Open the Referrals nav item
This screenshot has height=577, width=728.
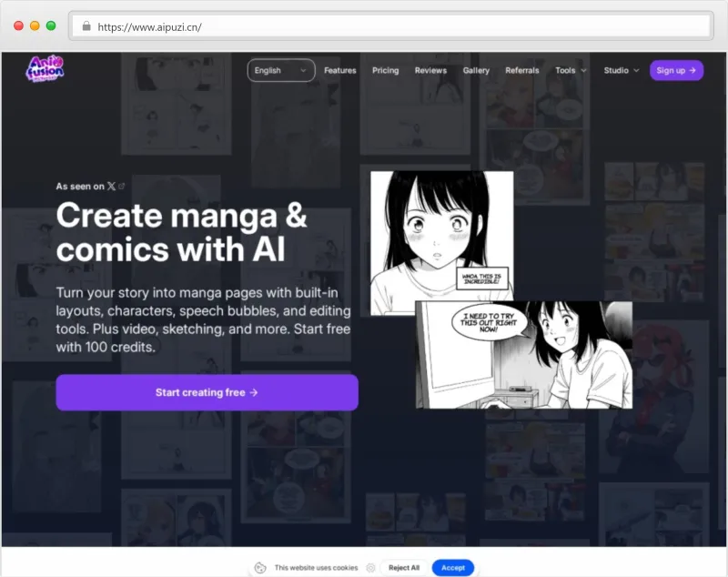pos(521,71)
